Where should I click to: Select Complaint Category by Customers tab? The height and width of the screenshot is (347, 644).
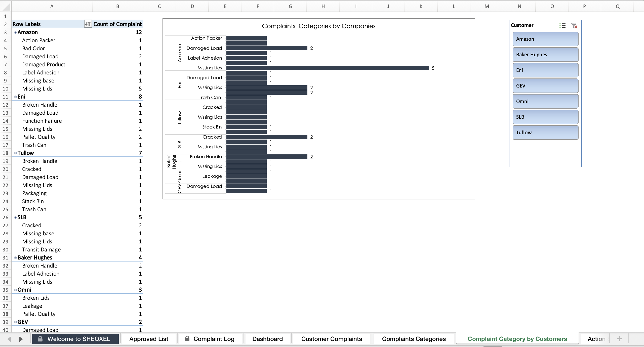(x=517, y=339)
